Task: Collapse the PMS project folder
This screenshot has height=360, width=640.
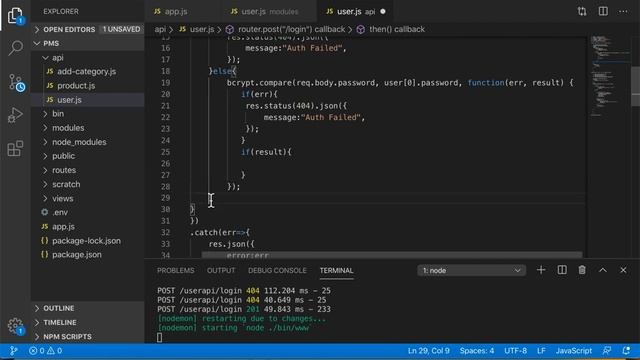Action: 87,43
